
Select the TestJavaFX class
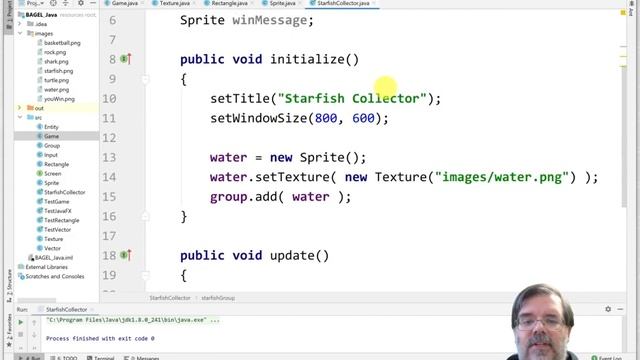click(58, 211)
